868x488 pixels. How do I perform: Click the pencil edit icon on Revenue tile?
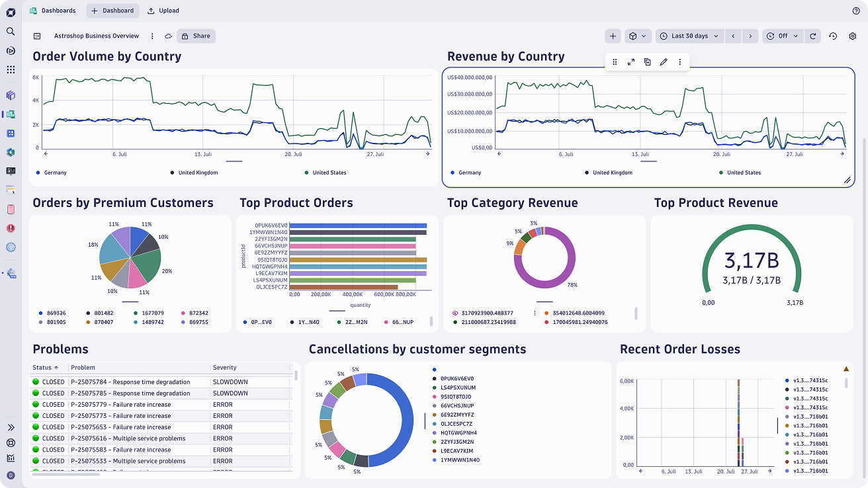[664, 62]
